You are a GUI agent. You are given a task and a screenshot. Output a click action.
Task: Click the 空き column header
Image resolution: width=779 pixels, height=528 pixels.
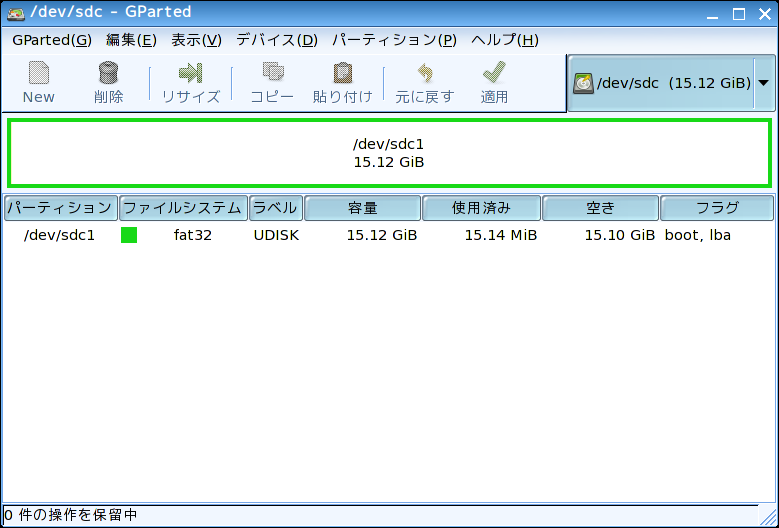(600, 208)
